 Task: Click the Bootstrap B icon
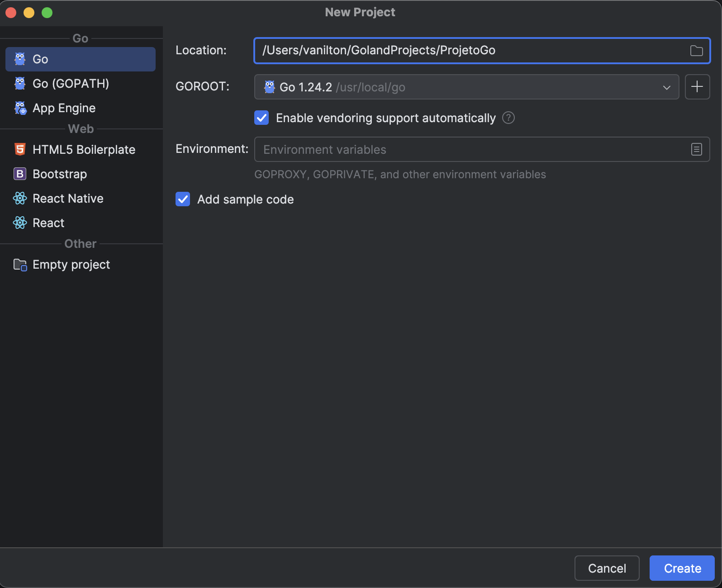click(20, 174)
